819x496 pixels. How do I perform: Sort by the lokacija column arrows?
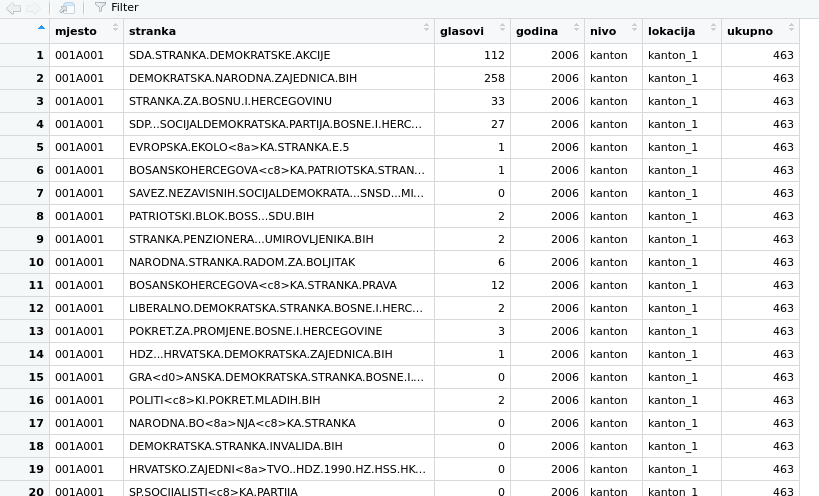tap(713, 28)
